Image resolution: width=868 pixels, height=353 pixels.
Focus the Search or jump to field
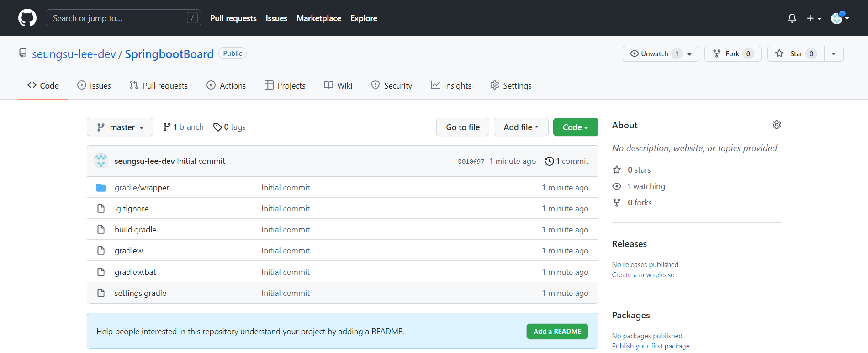(123, 18)
